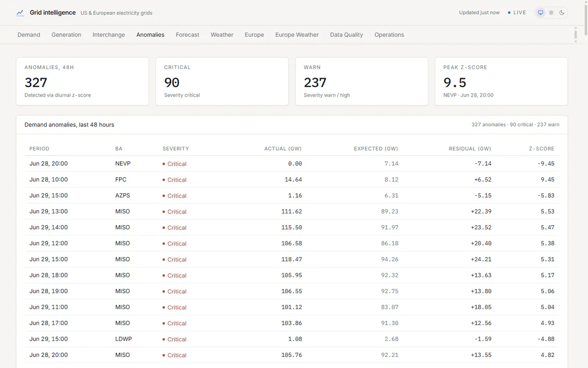Screen dimensions: 588x368
Task: Click expected value 2.68
Action: click(392, 339)
